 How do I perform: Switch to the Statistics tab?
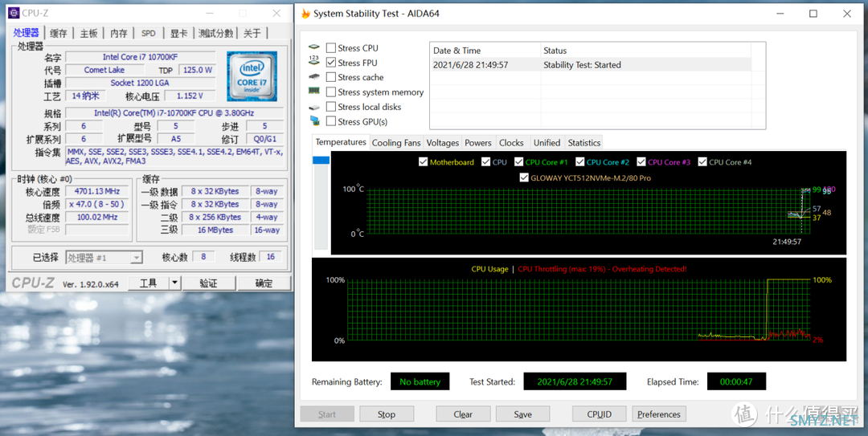pos(583,143)
